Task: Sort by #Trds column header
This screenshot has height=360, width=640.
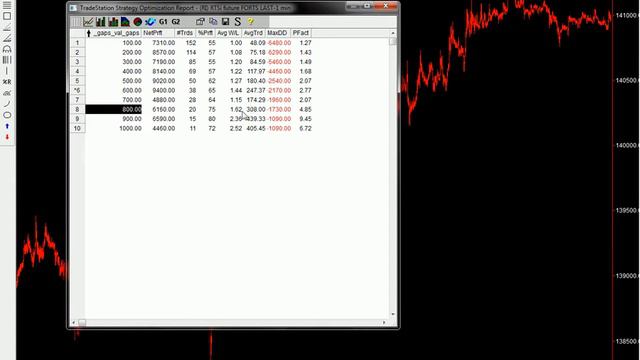Action: (185, 33)
